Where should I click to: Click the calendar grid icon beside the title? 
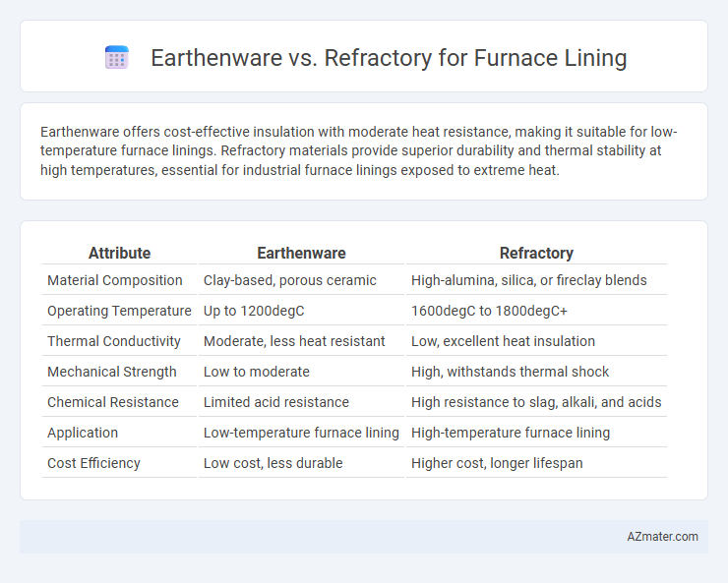click(x=116, y=57)
